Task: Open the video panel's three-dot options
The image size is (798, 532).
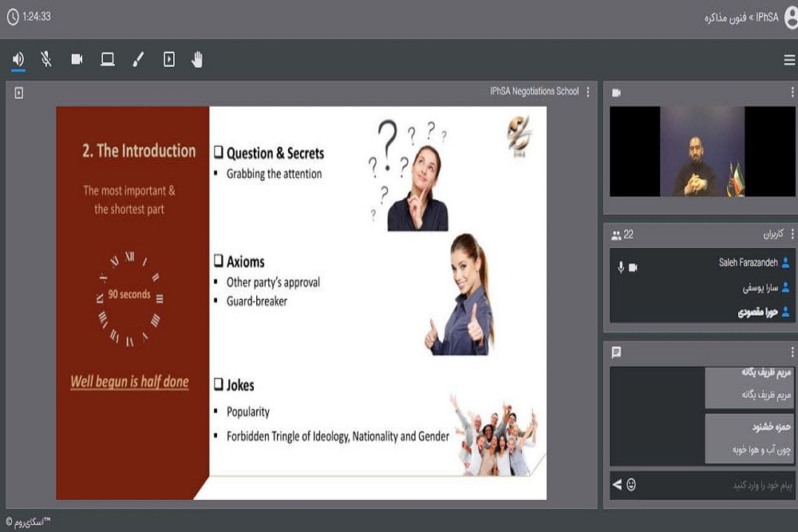Action: click(x=792, y=93)
